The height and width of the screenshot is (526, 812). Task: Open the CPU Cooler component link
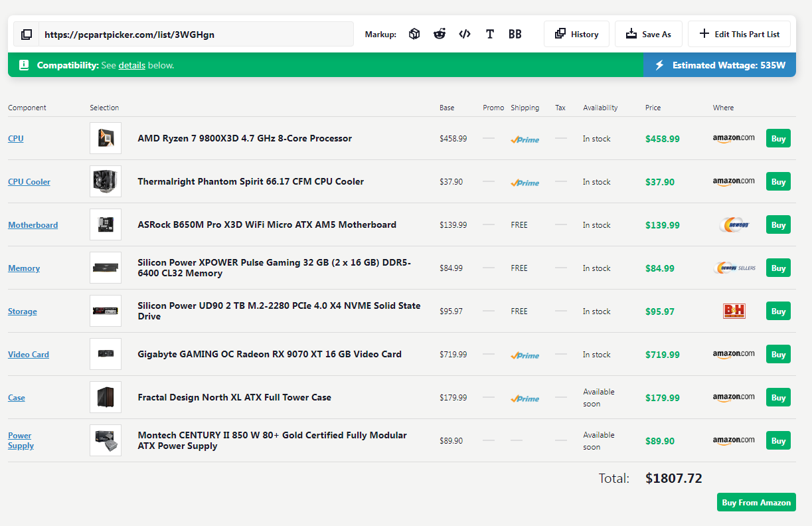(x=29, y=182)
